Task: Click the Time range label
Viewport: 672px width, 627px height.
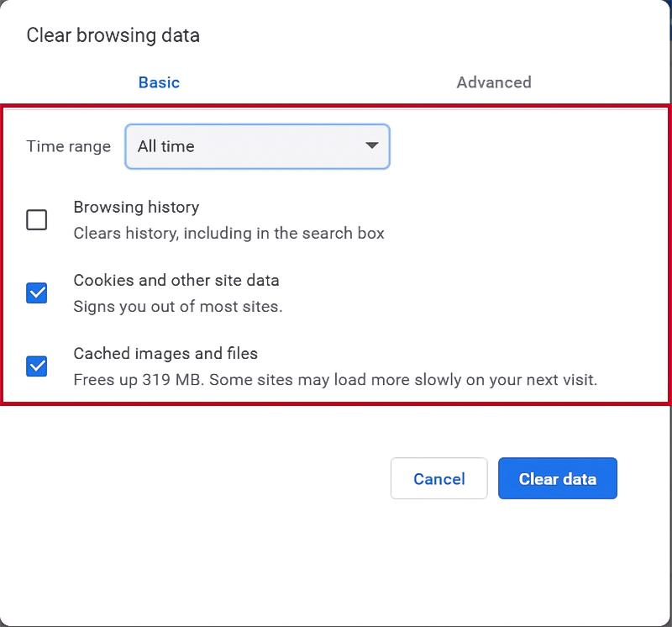Action: (68, 146)
